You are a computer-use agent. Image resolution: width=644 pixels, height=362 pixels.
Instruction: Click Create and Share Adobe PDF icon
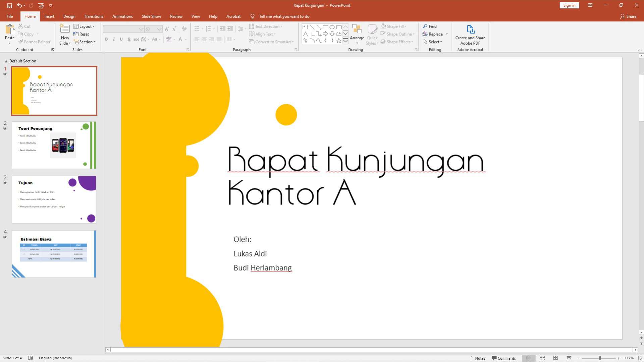[x=470, y=29]
